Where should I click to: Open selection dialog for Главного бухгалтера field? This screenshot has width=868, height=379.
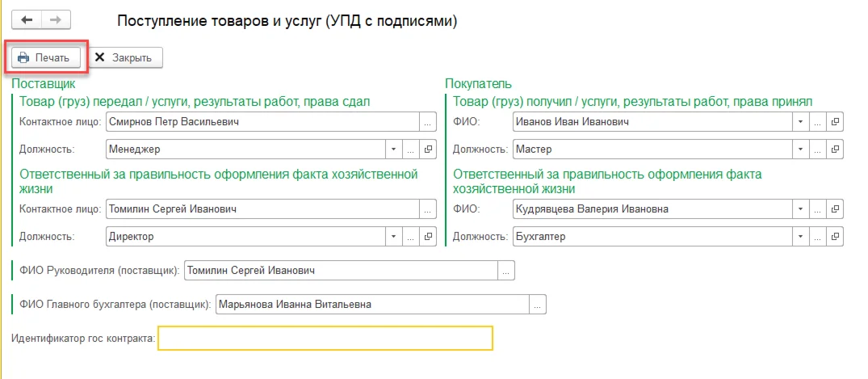[538, 305]
